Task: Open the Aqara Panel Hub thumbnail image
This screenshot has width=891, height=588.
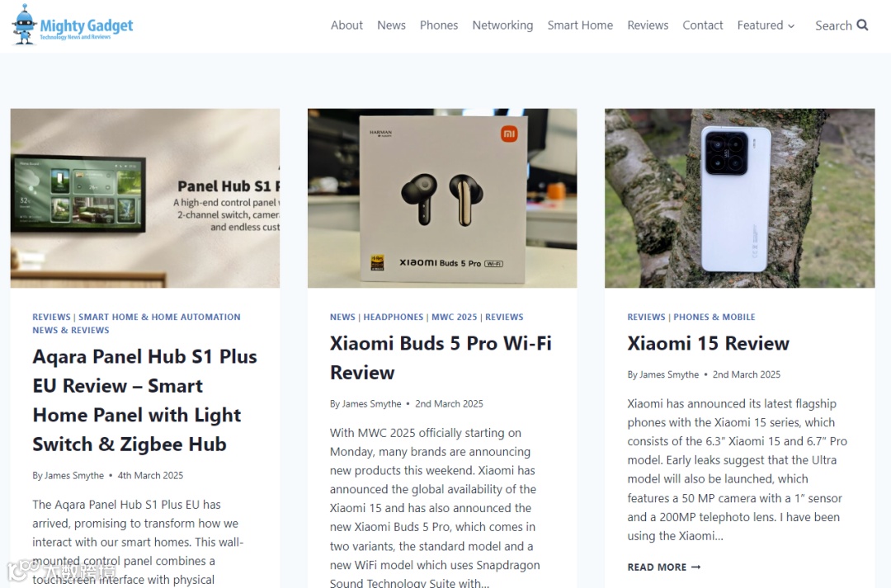Action: pyautogui.click(x=145, y=198)
